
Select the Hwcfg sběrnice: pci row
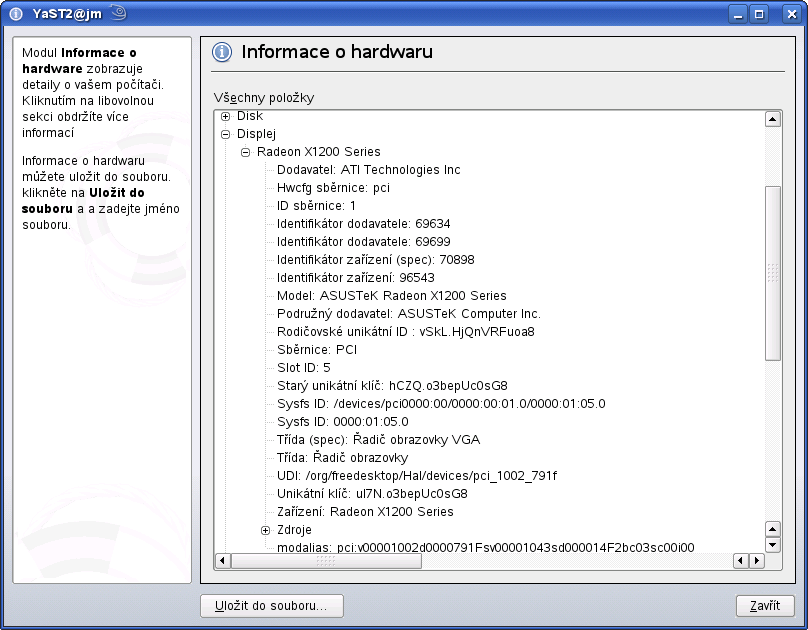tap(333, 188)
